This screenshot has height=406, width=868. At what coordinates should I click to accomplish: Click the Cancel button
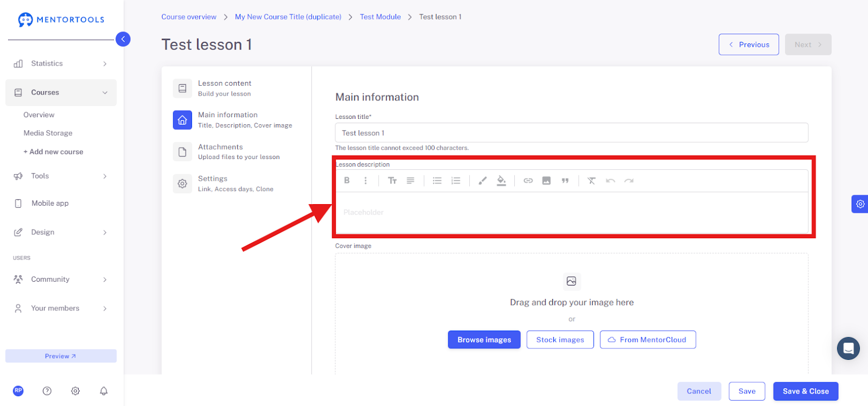pyautogui.click(x=699, y=391)
